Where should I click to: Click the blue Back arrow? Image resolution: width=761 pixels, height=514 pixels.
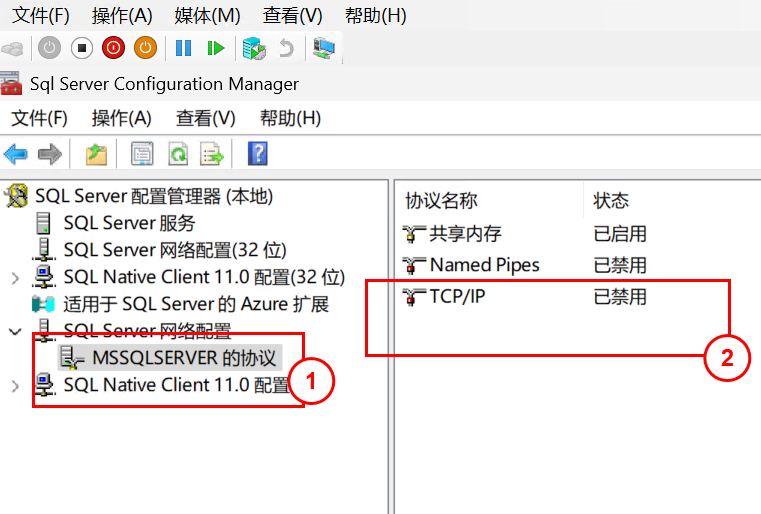16,154
